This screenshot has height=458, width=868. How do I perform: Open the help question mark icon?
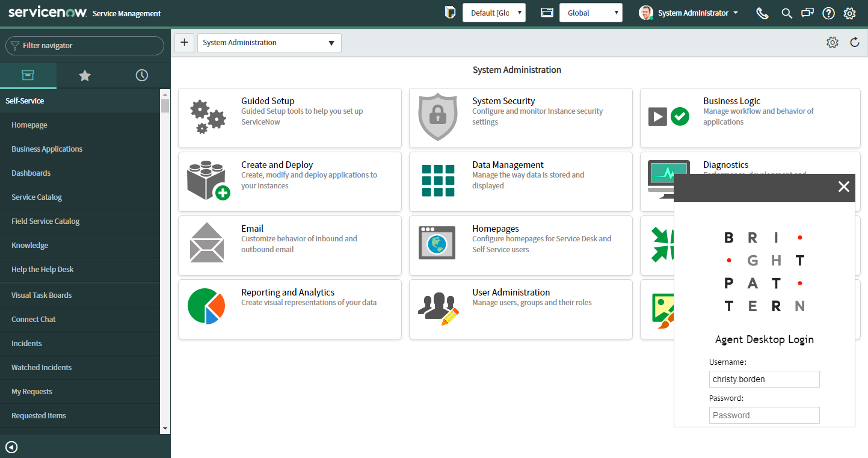pos(829,13)
